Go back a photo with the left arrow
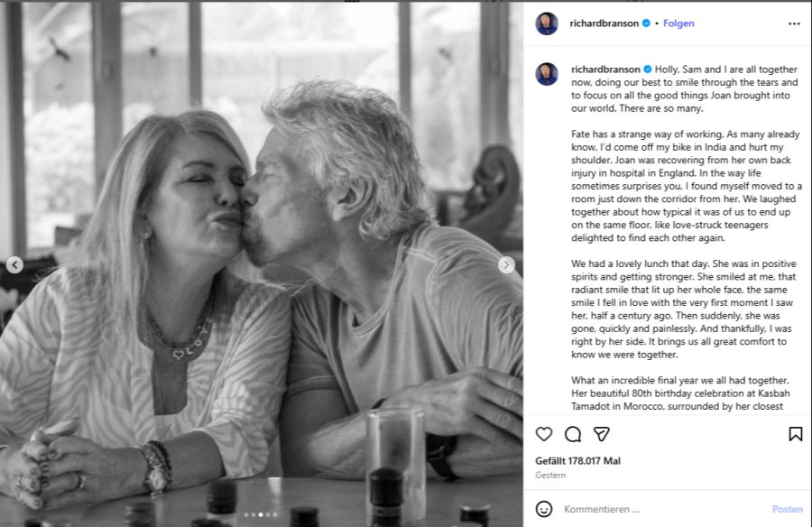Image resolution: width=812 pixels, height=527 pixels. (x=14, y=263)
